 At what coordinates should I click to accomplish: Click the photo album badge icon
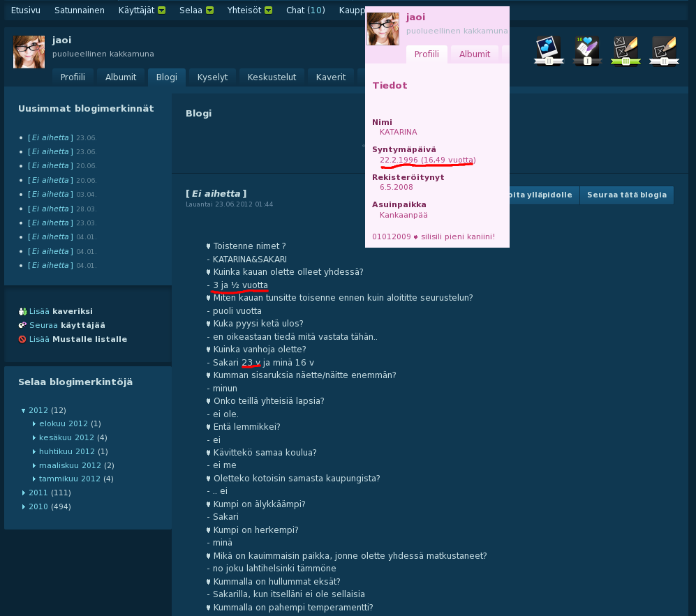(x=549, y=51)
